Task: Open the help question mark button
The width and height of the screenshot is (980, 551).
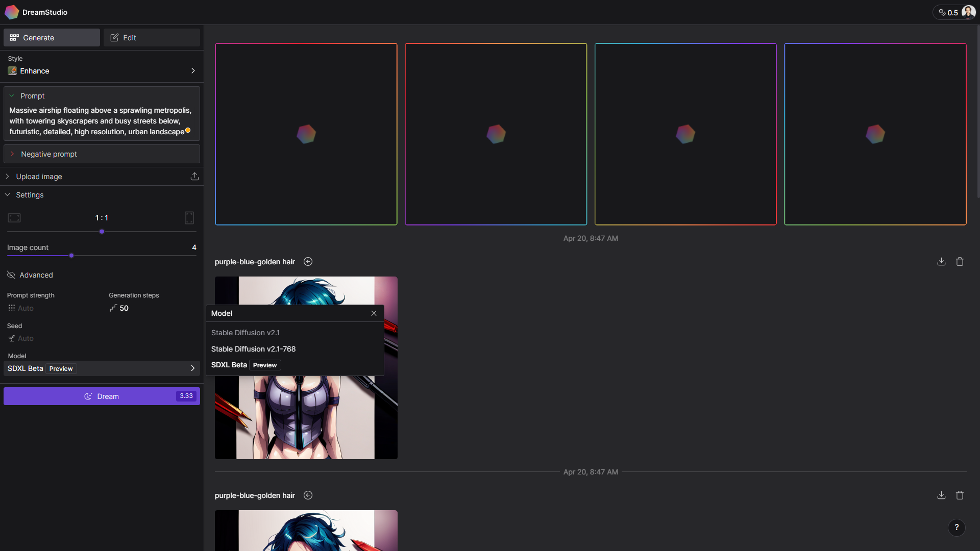Action: point(957,528)
